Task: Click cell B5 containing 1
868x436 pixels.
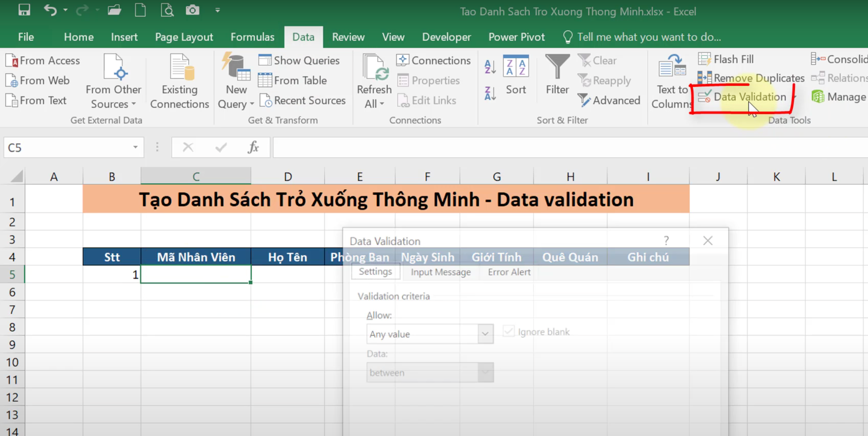Action: tap(112, 274)
